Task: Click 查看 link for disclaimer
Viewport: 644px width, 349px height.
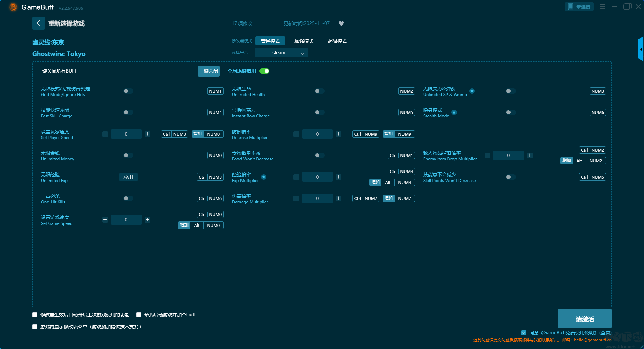Action: [605, 333]
